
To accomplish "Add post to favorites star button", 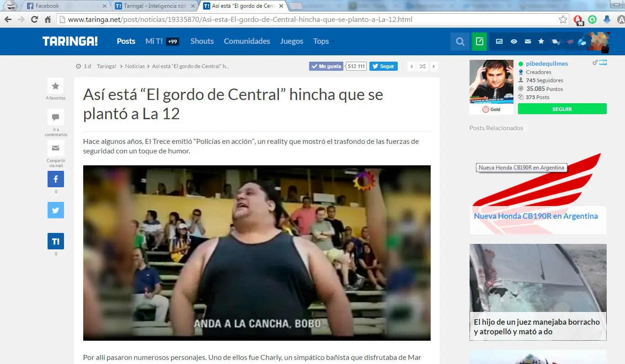I will (55, 86).
